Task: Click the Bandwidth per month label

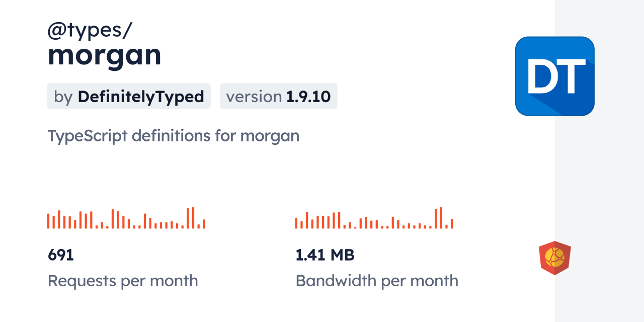Action: [x=376, y=280]
